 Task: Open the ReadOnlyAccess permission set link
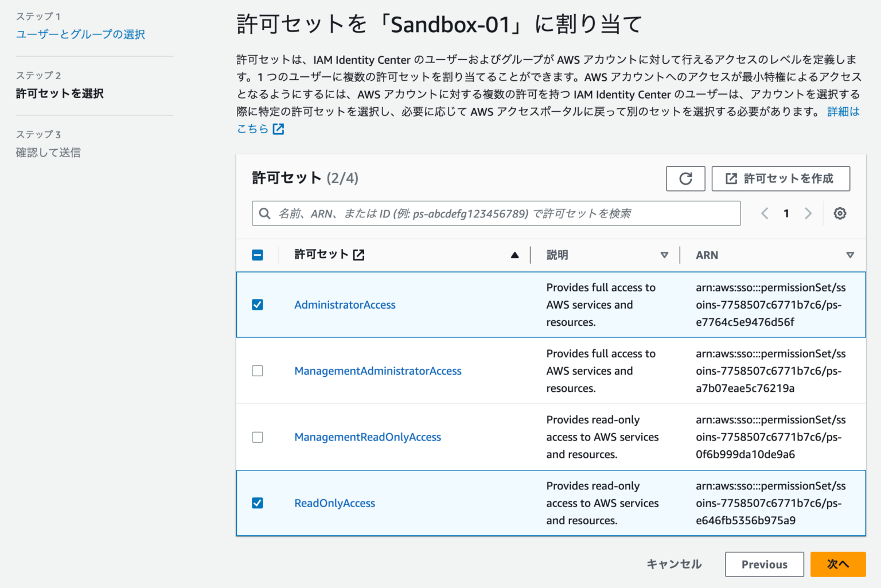click(x=334, y=503)
